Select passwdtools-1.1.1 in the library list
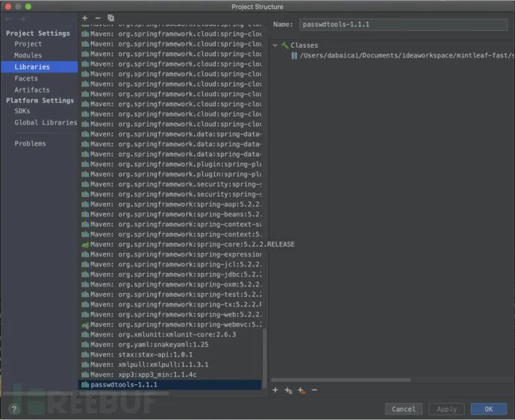Screen dimensions: 515x420 (170, 384)
